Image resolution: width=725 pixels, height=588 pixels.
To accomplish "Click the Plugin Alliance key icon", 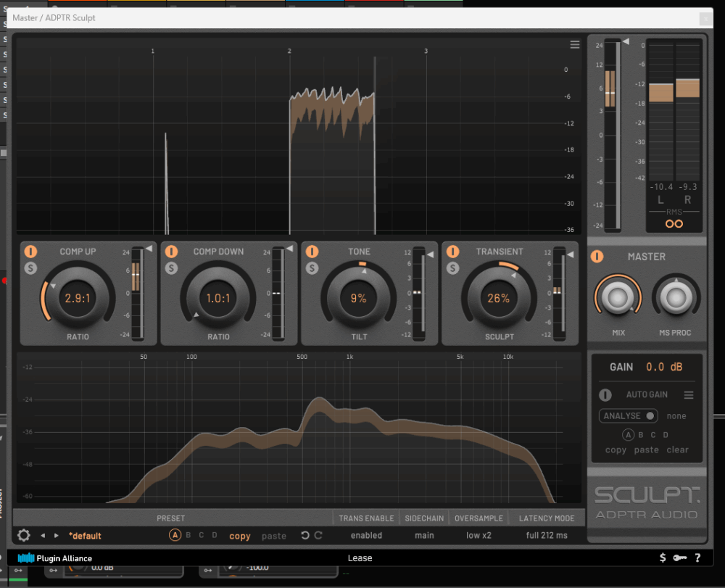I will tap(680, 558).
